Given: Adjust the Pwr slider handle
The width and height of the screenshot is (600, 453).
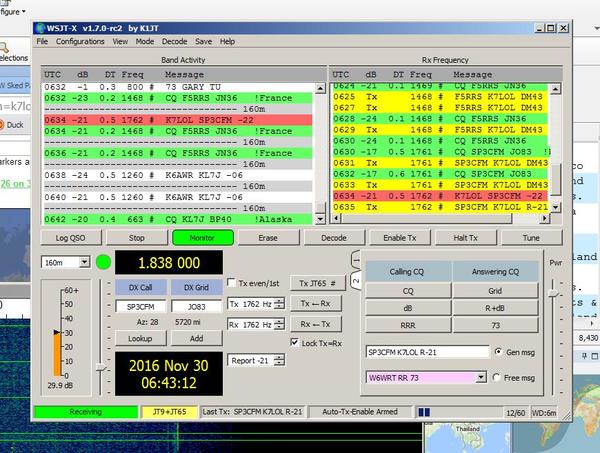Looking at the screenshot, I should (554, 293).
